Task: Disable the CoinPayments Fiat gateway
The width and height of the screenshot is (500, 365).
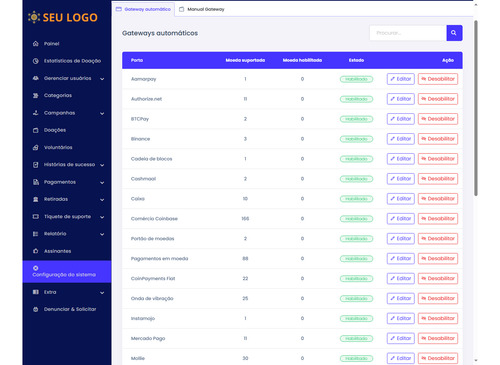Action: pyautogui.click(x=438, y=278)
